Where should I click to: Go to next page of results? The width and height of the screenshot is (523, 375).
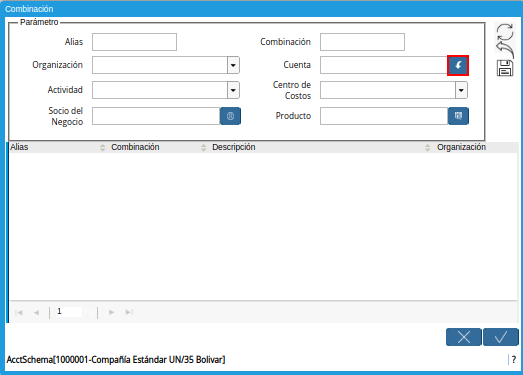coord(111,312)
